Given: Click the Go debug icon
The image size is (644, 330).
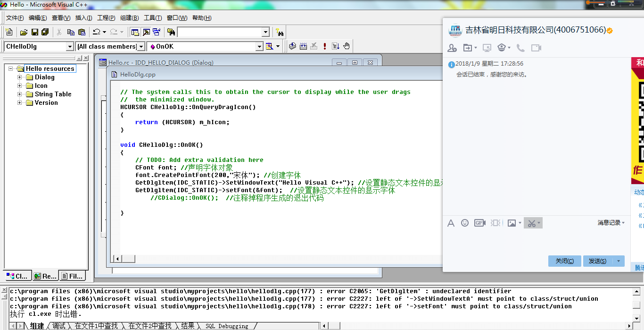Looking at the screenshot, I should 336,46.
